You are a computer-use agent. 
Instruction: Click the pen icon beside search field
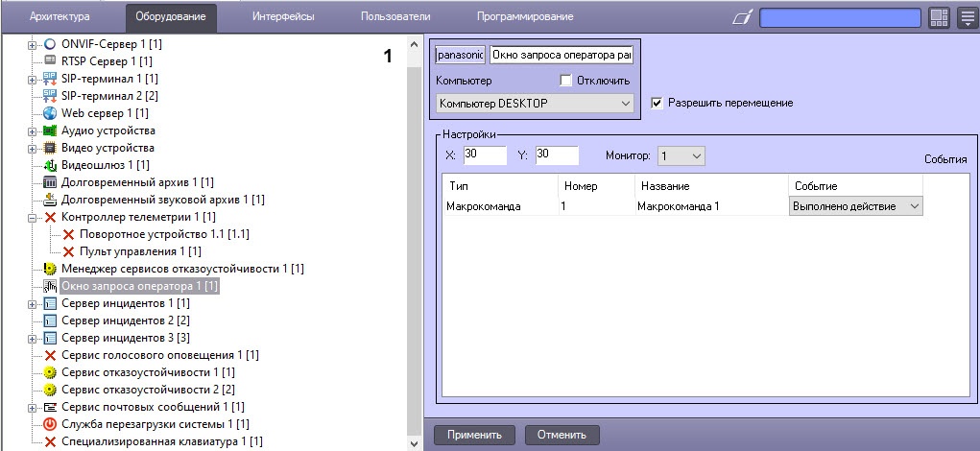click(x=742, y=18)
